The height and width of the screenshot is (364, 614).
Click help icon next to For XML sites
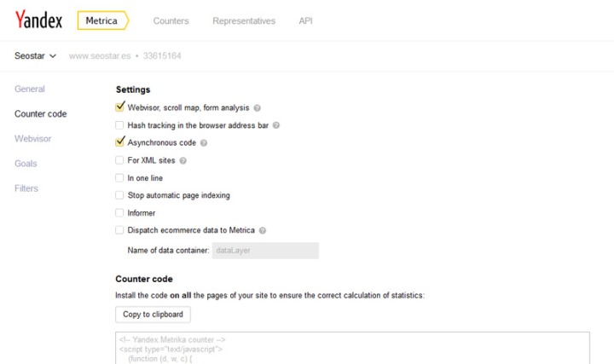coord(183,160)
